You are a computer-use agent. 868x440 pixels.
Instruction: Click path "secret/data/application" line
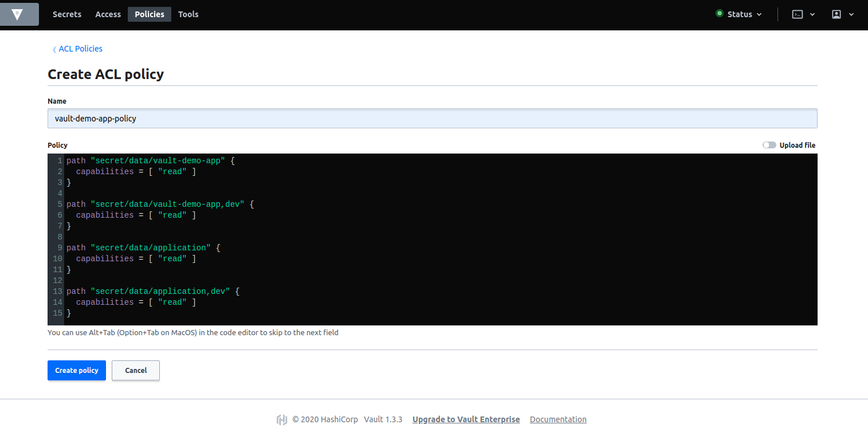point(143,248)
